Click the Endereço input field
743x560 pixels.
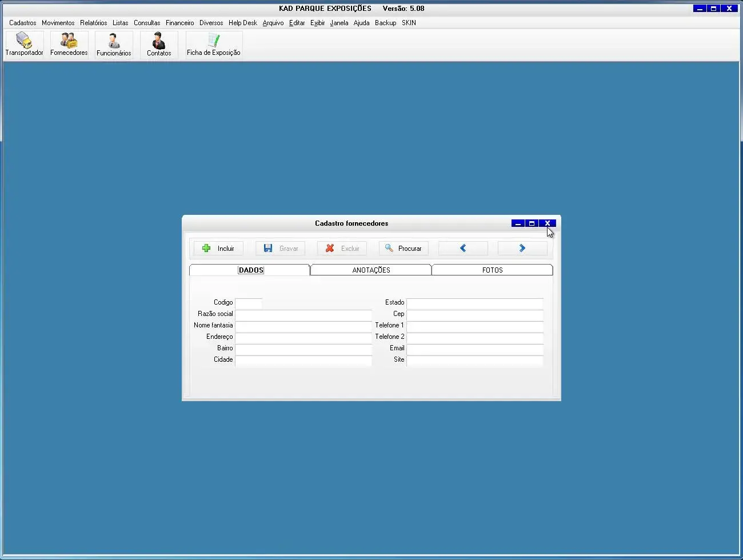tap(303, 337)
